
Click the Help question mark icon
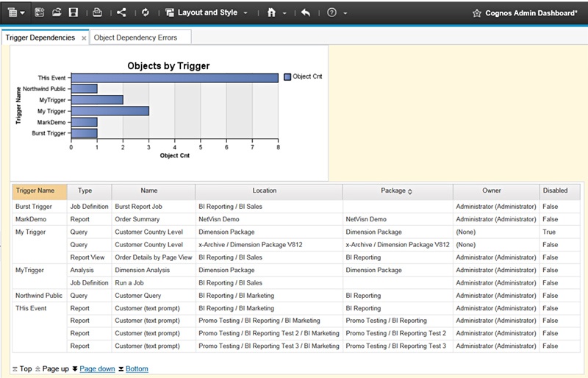[331, 13]
